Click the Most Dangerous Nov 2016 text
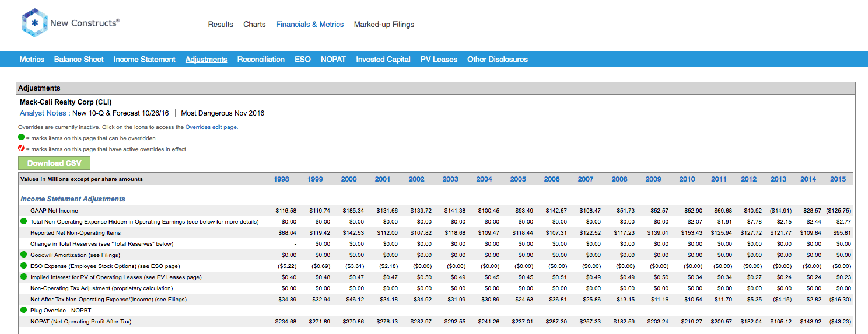This screenshot has height=334, width=868. click(223, 113)
